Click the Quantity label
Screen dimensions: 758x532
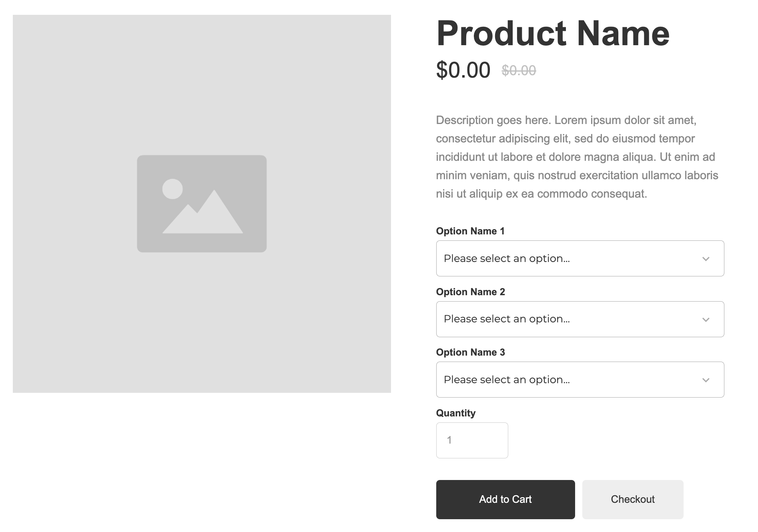tap(456, 413)
